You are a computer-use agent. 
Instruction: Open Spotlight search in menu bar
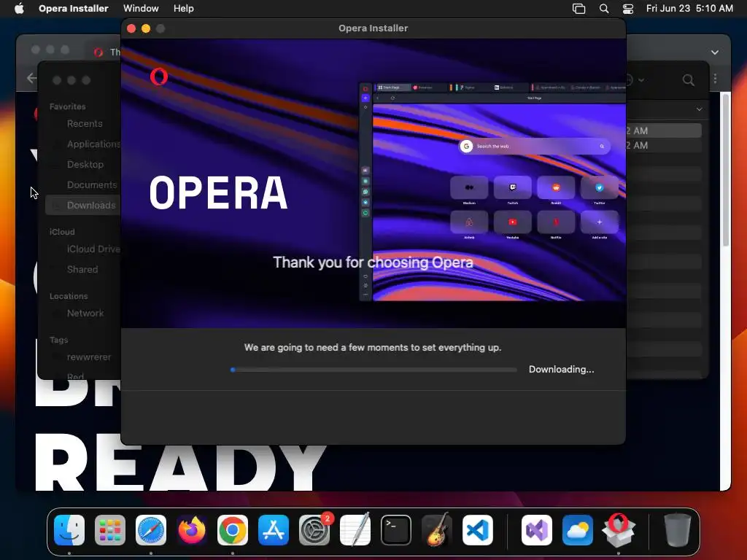tap(603, 9)
